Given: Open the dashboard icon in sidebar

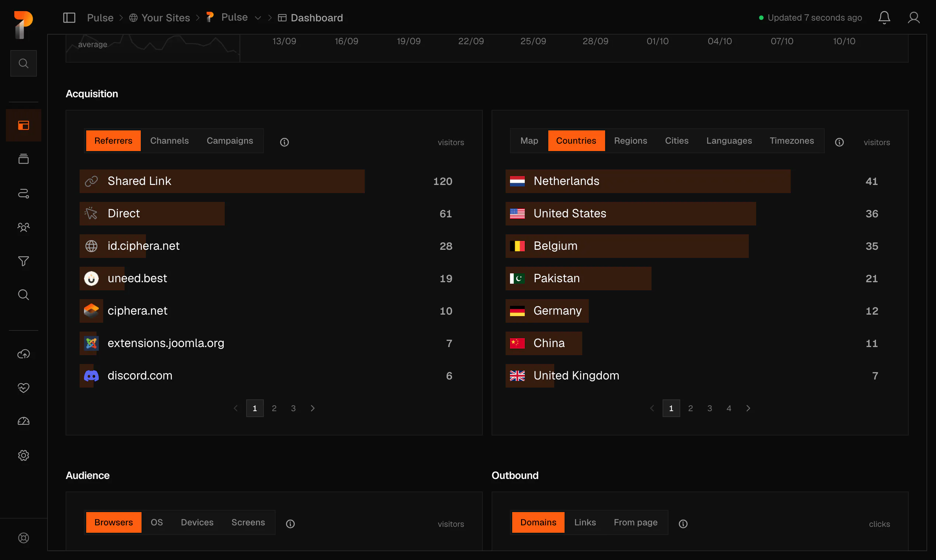Looking at the screenshot, I should click(x=24, y=125).
